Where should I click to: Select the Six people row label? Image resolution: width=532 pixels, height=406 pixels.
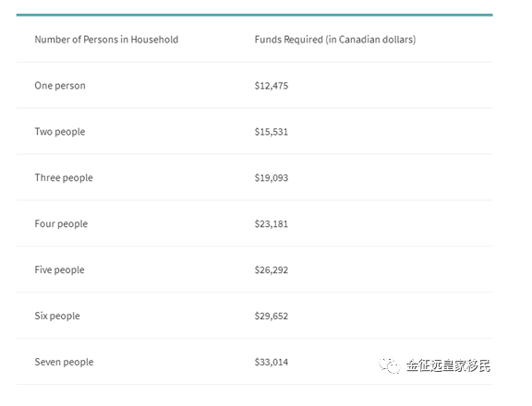coord(57,316)
